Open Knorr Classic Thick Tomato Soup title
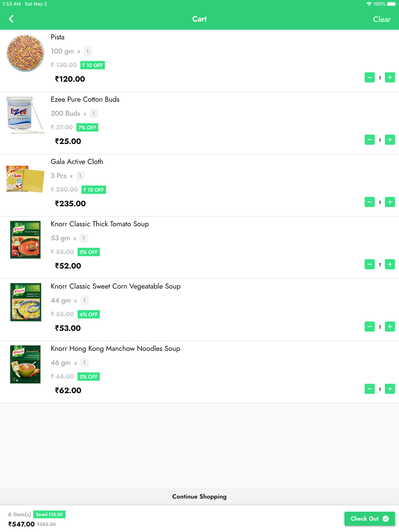The width and height of the screenshot is (399, 532). click(100, 224)
